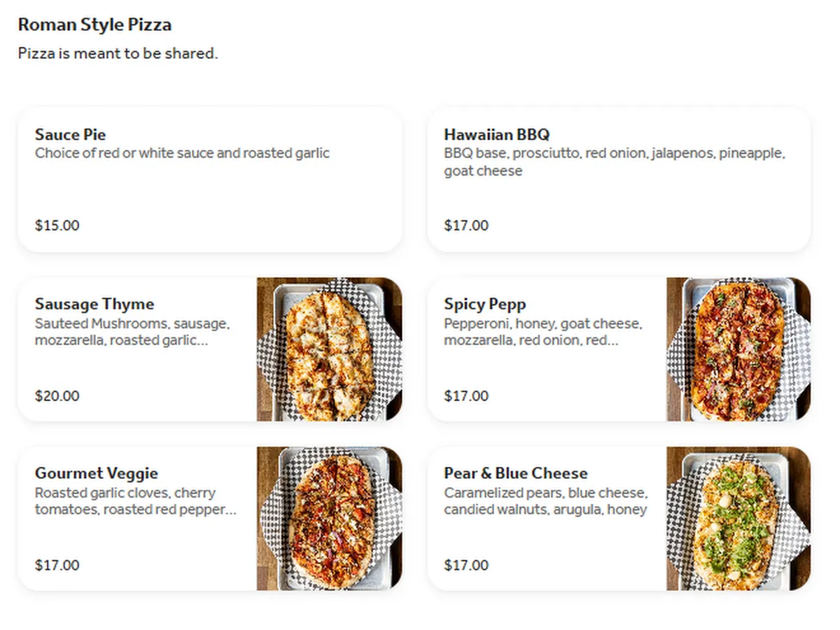Click the Hawaiian BBQ ingredients description
Viewport: 840px width, 630px height.
[x=615, y=162]
